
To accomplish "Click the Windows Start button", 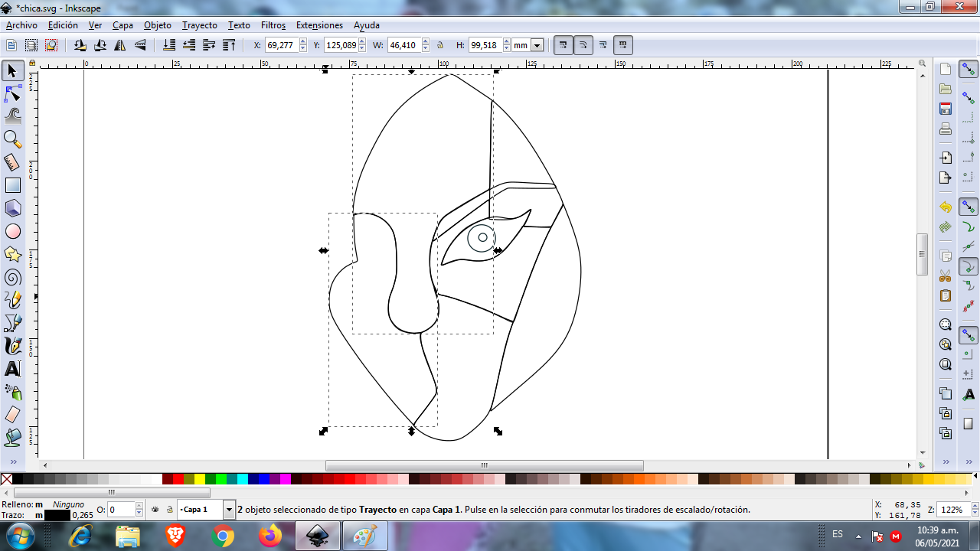I will (x=21, y=536).
